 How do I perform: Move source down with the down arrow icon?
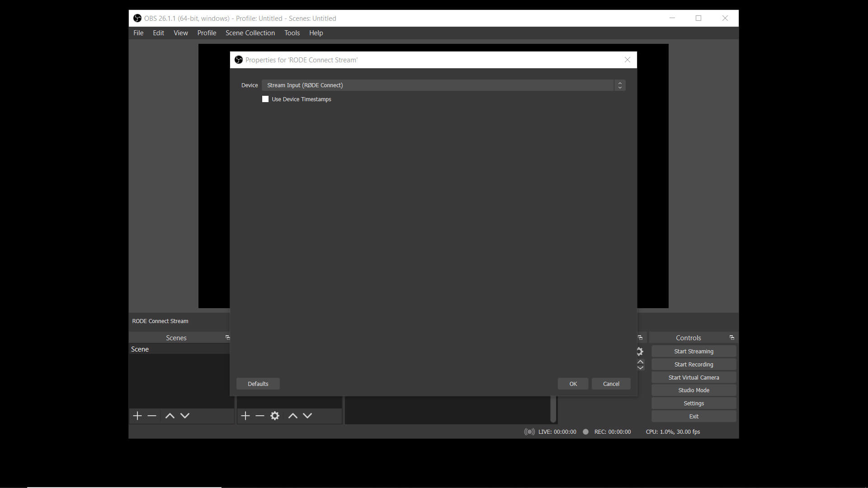tap(307, 416)
